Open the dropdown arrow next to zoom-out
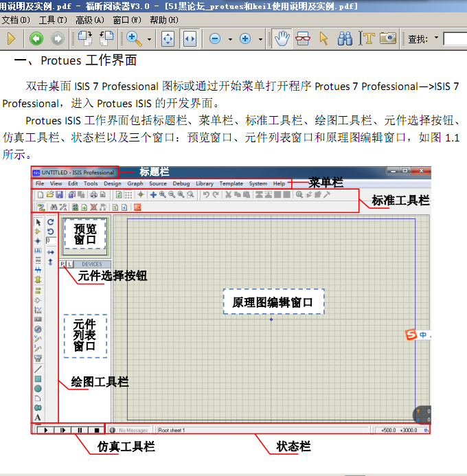467x476 pixels. point(230,39)
